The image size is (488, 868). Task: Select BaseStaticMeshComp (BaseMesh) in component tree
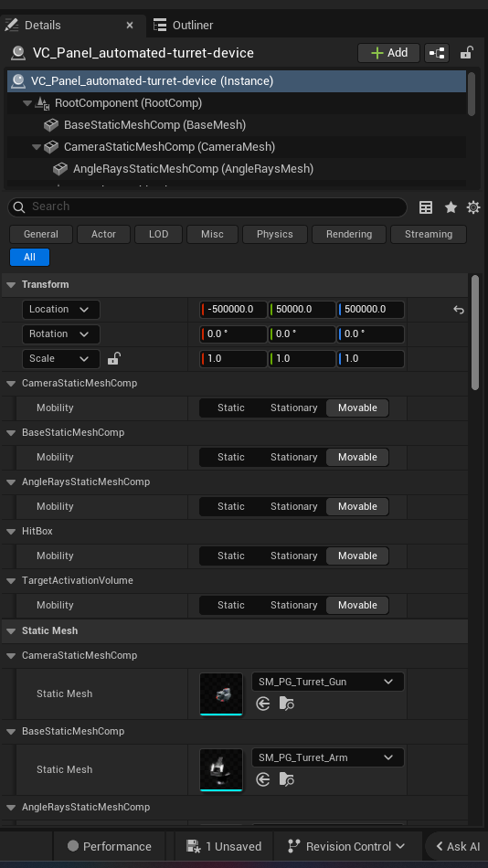[x=154, y=124]
